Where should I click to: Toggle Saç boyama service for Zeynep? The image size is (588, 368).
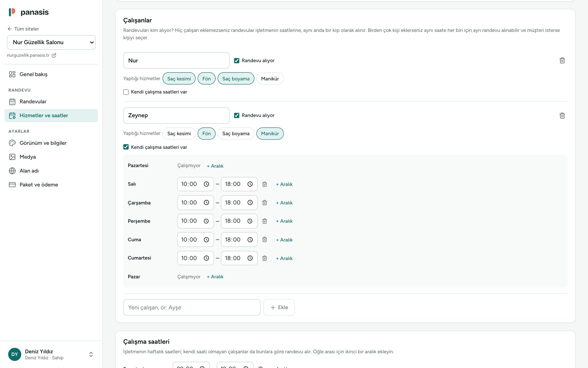click(236, 134)
